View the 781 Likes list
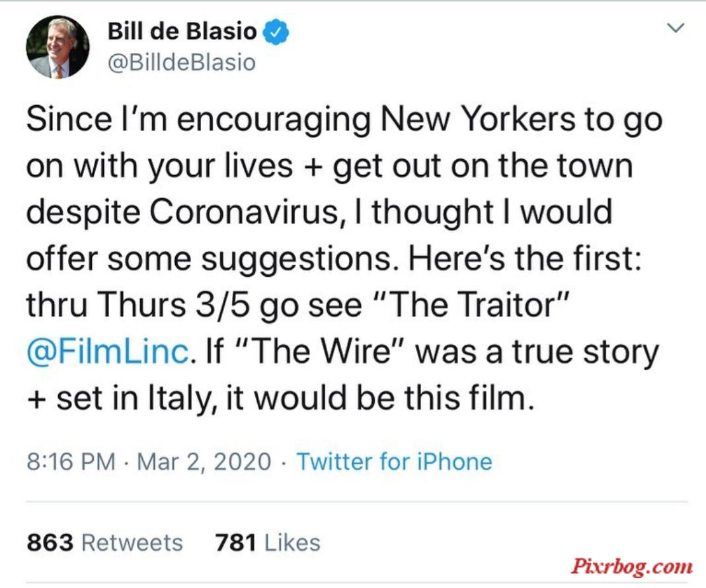Image resolution: width=706 pixels, height=588 pixels. [268, 542]
